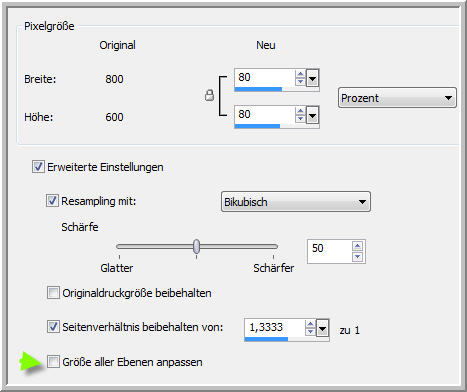Click the Schärfe slider handle
467x392 pixels.
[197, 246]
